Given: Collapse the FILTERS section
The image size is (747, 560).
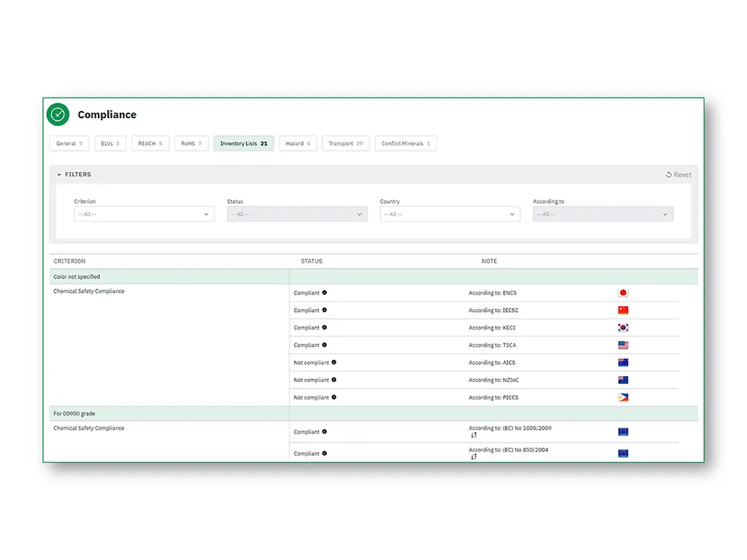Looking at the screenshot, I should coord(74,174).
